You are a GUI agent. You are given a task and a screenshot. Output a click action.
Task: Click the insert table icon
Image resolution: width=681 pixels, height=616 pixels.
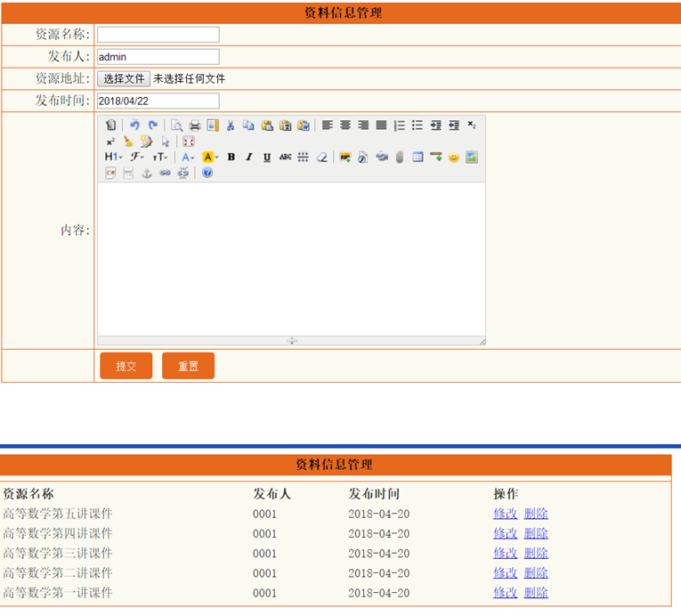click(x=418, y=157)
